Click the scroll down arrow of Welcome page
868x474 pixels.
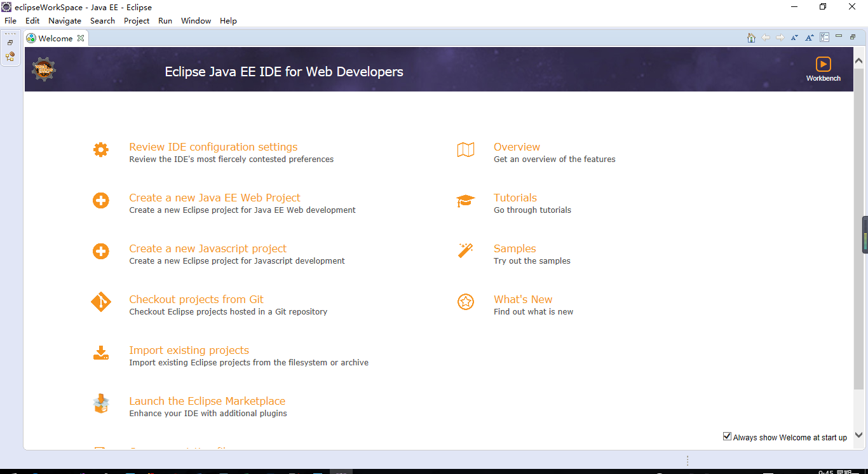point(859,435)
